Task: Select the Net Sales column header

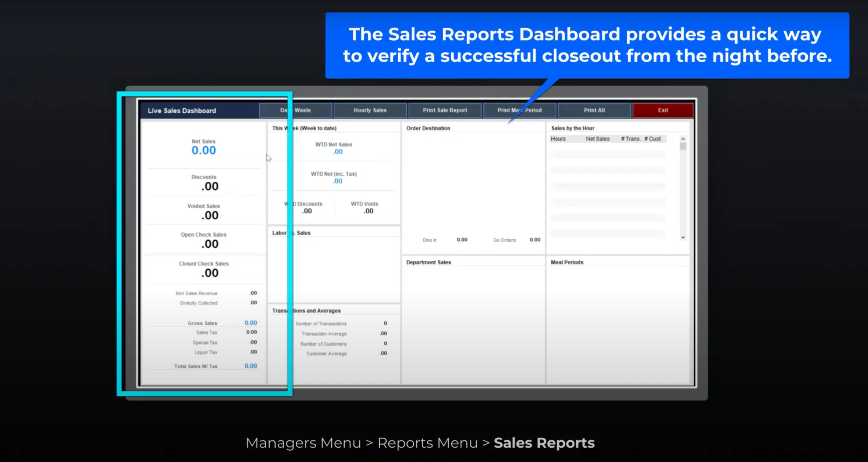Action: (597, 139)
